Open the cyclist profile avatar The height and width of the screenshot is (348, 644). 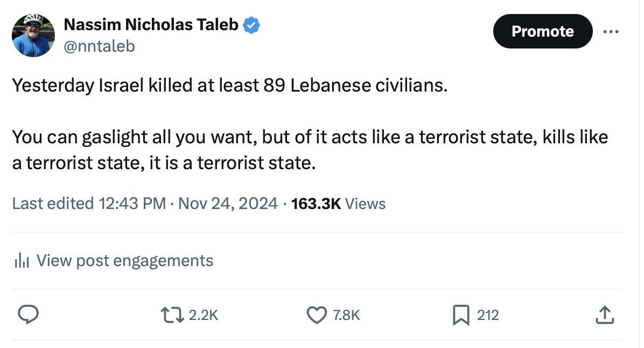tap(33, 36)
